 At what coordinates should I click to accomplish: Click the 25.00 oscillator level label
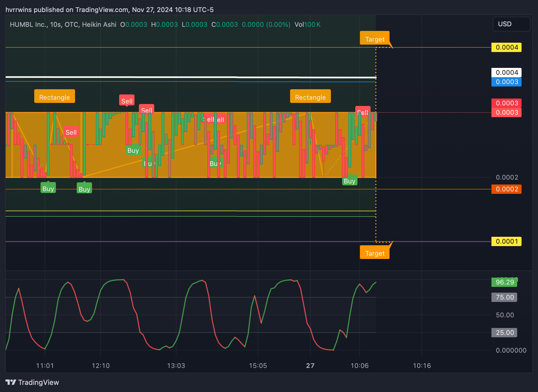tap(504, 333)
